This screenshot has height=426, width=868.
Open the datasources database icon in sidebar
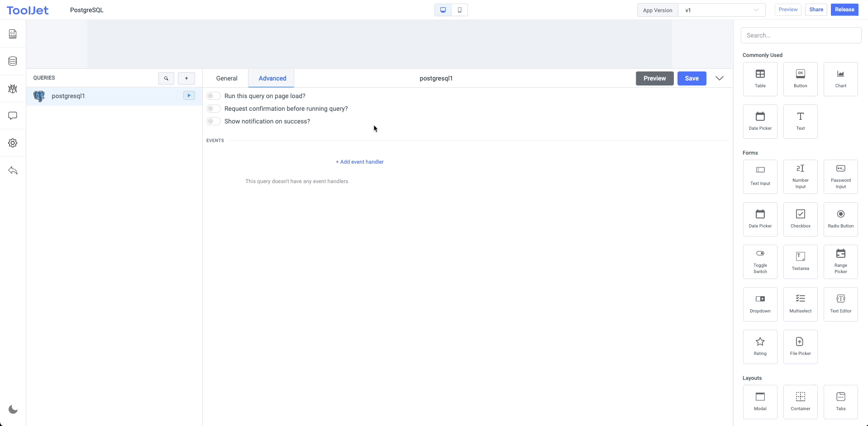point(13,61)
